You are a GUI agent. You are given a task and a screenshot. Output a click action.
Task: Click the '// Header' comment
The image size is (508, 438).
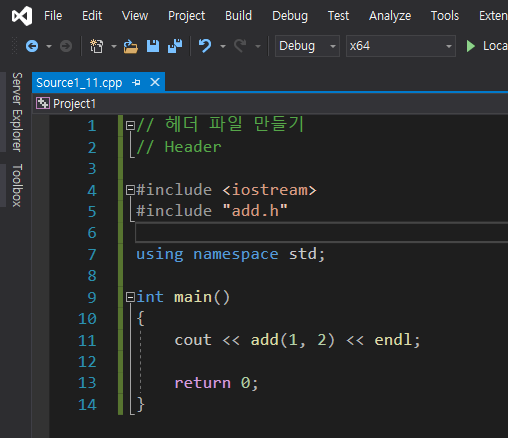pyautogui.click(x=179, y=147)
